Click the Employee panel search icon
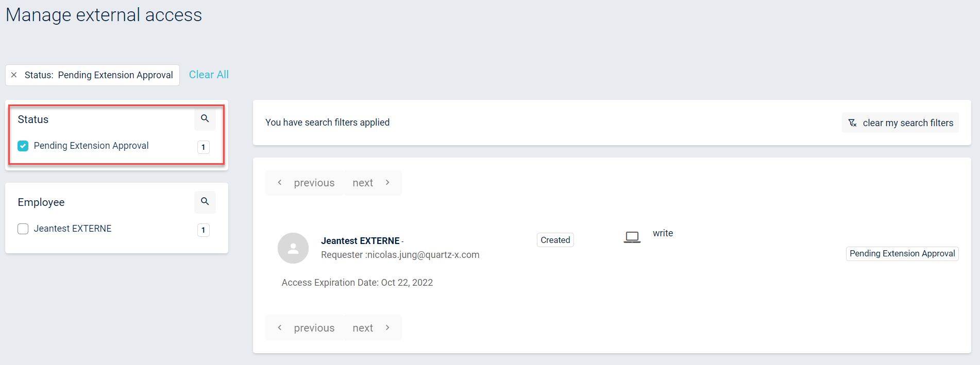980x365 pixels. pos(205,202)
